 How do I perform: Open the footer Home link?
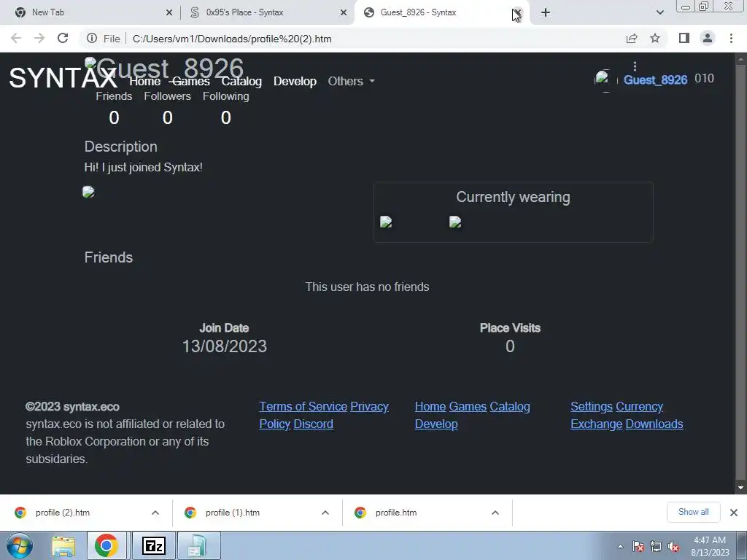pos(430,407)
